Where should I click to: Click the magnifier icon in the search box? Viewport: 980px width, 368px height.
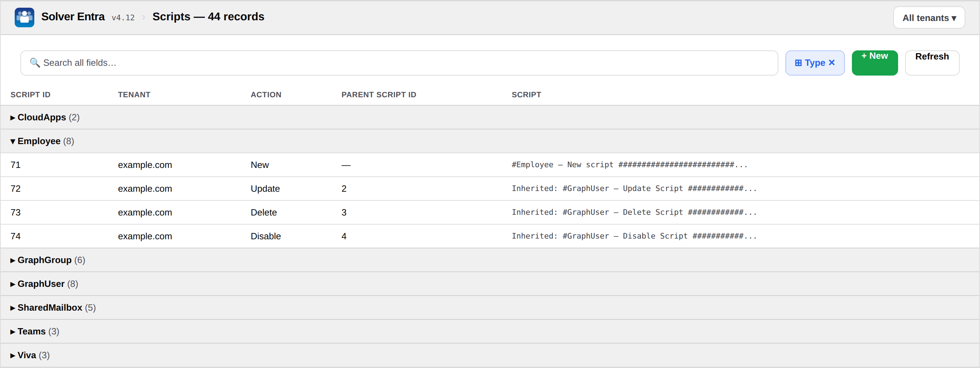[35, 63]
